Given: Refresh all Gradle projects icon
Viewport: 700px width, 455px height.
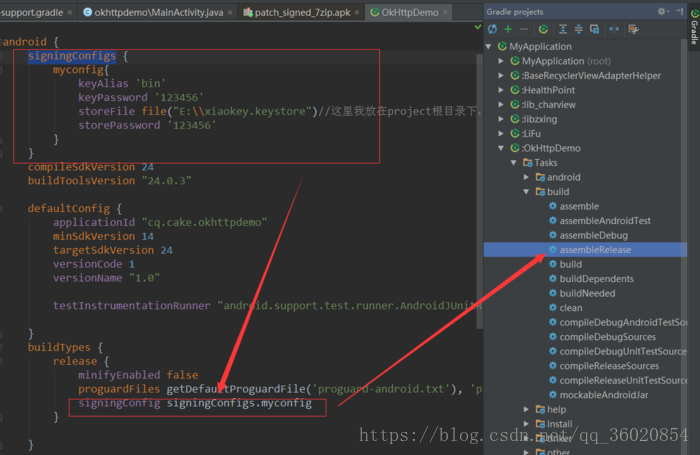Looking at the screenshot, I should click(492, 29).
